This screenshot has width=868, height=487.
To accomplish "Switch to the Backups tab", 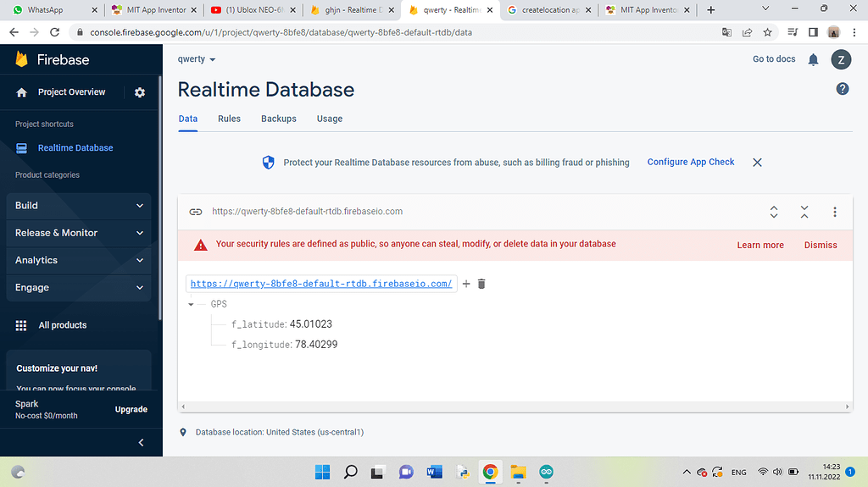I will (279, 119).
